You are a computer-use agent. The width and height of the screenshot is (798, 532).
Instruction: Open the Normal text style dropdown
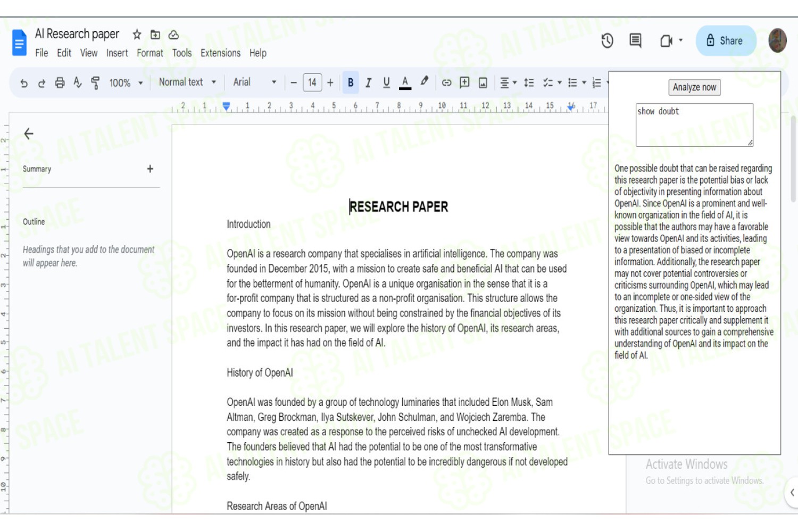tap(187, 82)
